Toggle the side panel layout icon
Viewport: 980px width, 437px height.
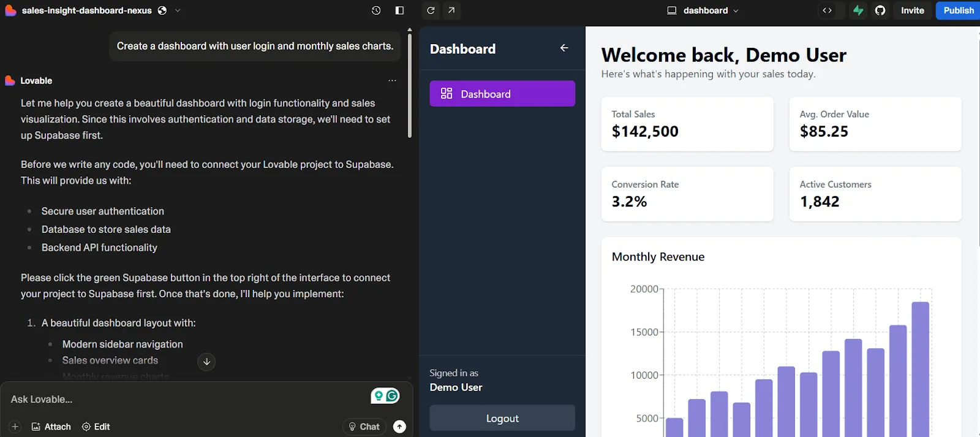tap(399, 10)
